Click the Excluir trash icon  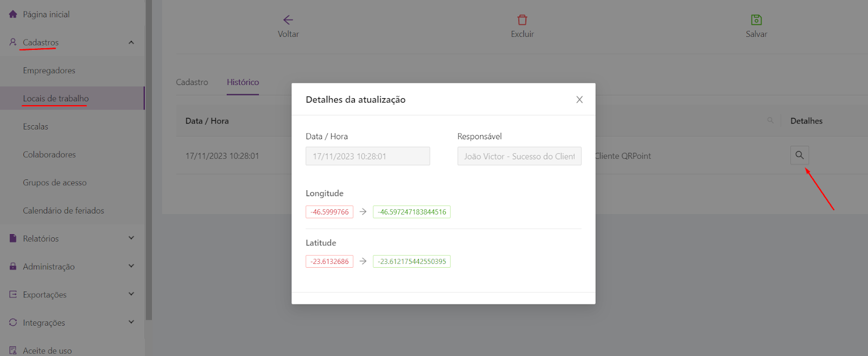(522, 20)
